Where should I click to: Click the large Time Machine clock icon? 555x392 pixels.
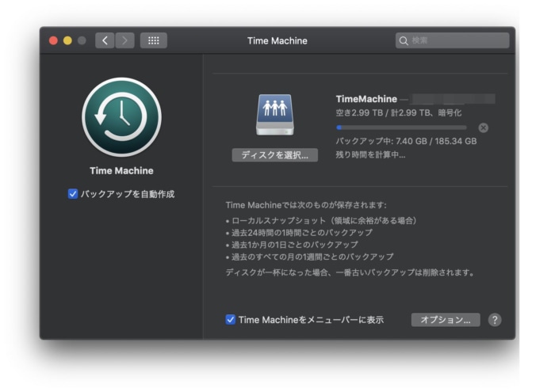pos(121,117)
